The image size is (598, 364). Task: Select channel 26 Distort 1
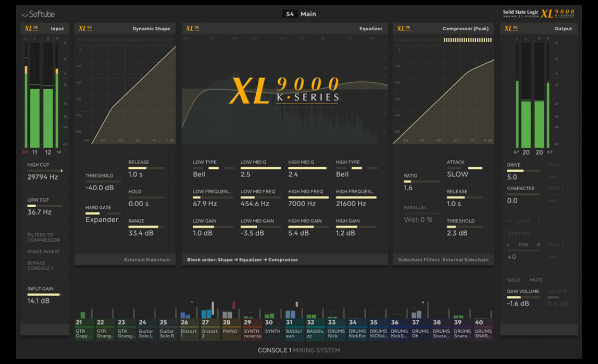(189, 328)
